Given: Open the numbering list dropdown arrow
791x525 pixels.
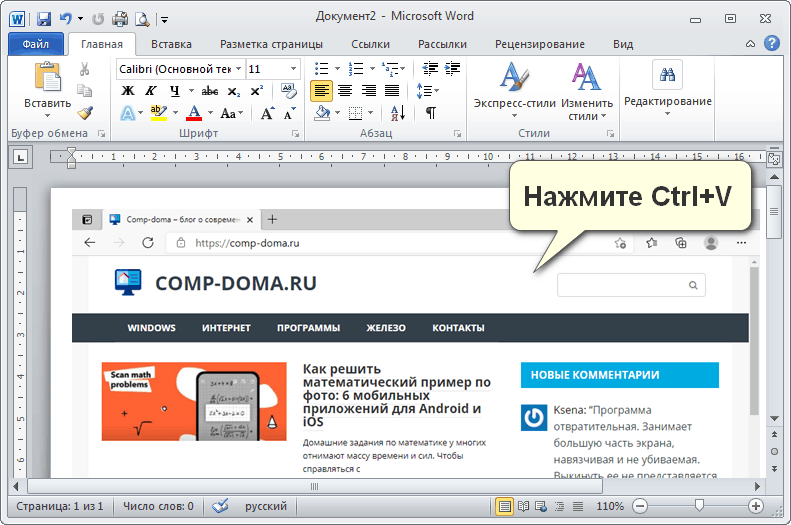Looking at the screenshot, I should 372,69.
